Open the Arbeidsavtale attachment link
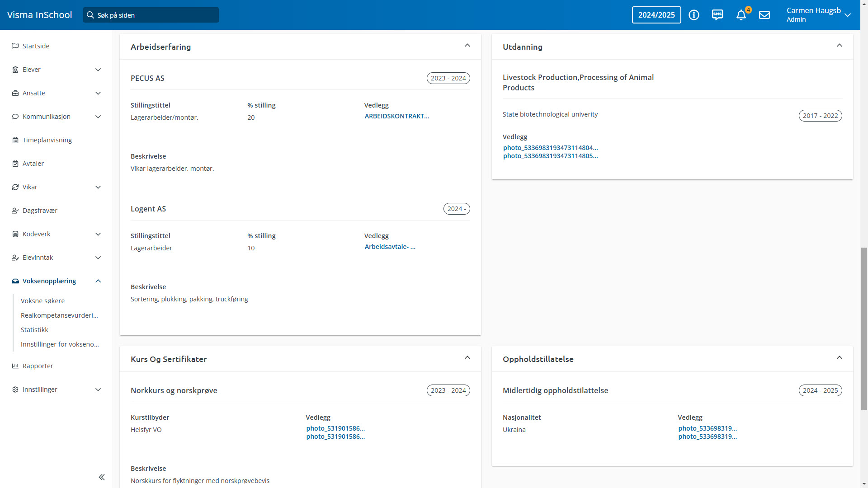This screenshot has width=868, height=488. [390, 247]
